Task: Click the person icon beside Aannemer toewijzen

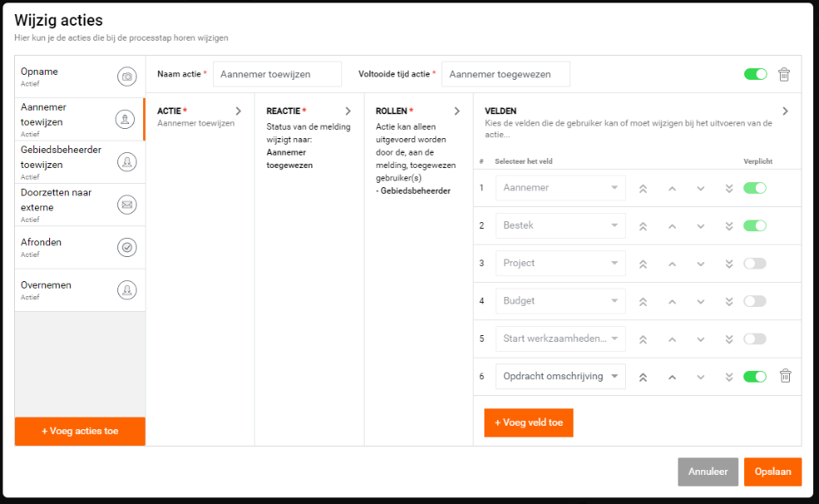Action: coord(125,120)
